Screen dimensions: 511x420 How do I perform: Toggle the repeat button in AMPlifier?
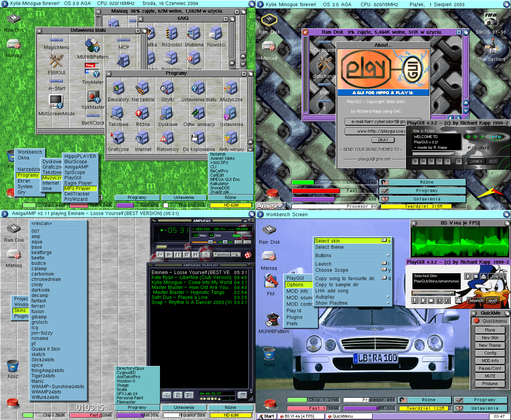(x=236, y=254)
